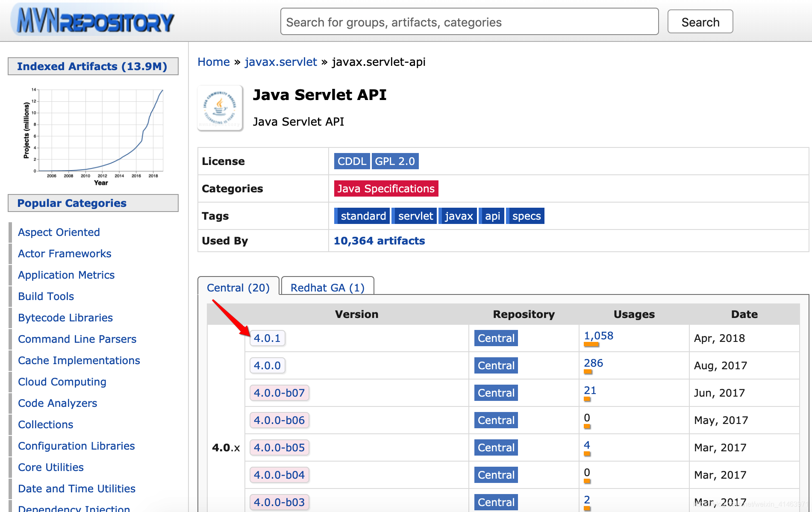Screen dimensions: 812x512
Task: Open the 1,058 usages link
Action: click(598, 335)
